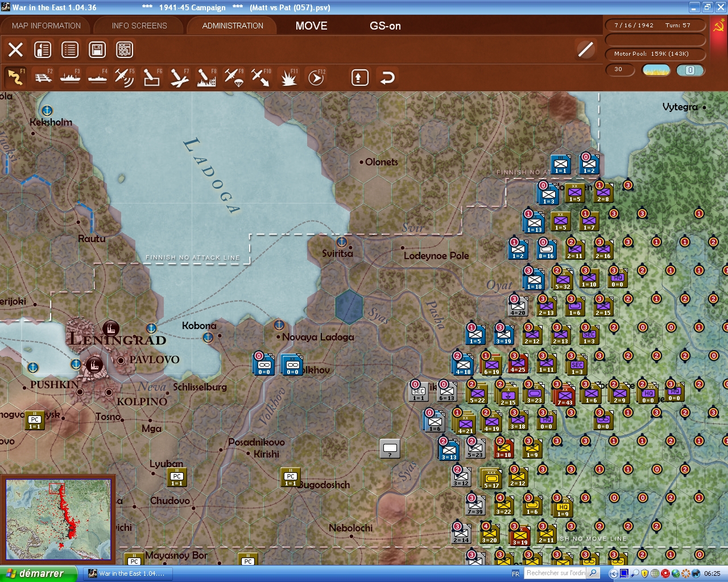Click the FR language indicator

(x=515, y=573)
